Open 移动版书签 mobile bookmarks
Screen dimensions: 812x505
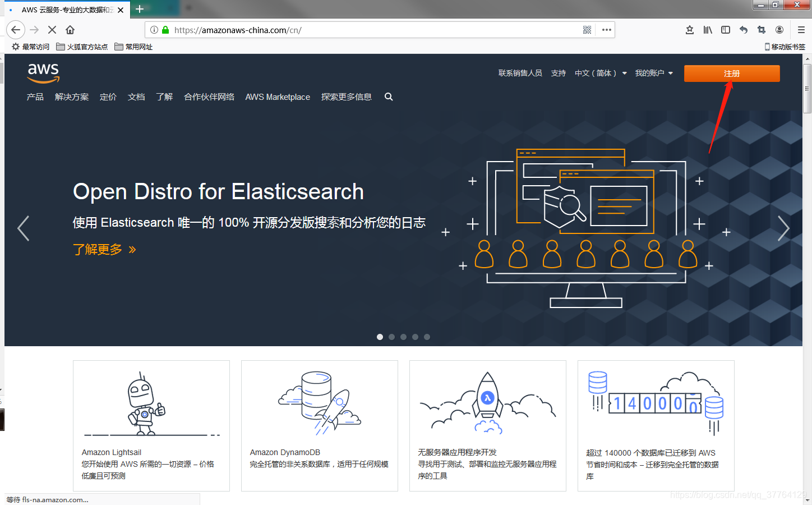785,47
